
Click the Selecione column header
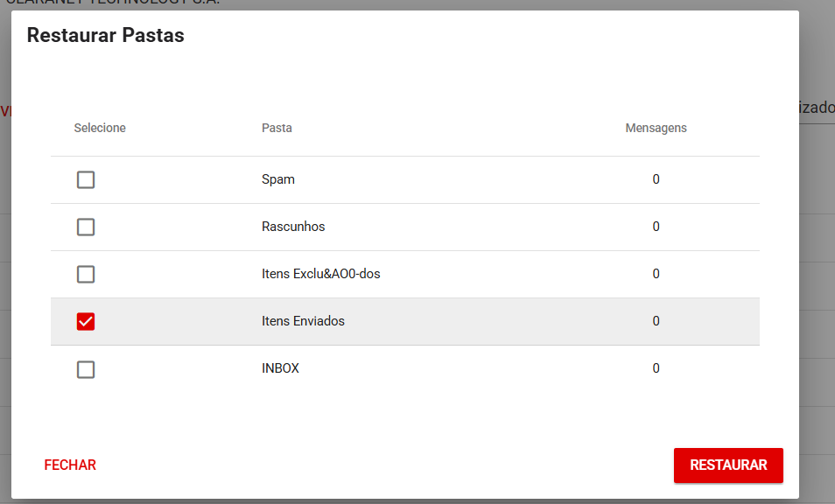point(100,129)
